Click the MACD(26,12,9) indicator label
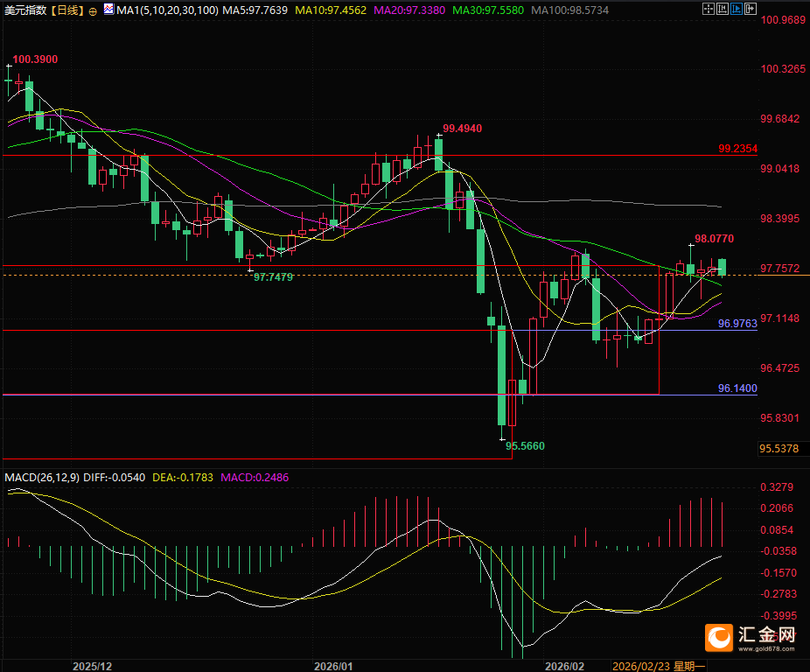Screen dimensions: 810x672 (x=42, y=478)
